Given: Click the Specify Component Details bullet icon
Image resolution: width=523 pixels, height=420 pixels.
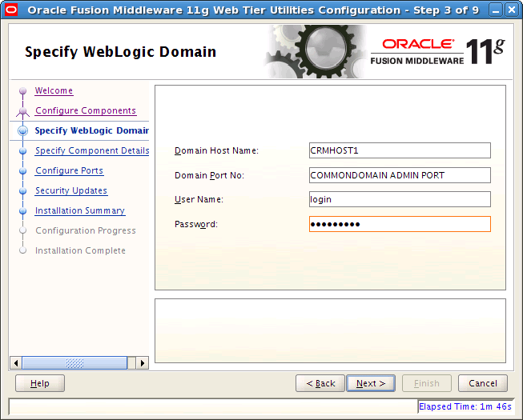Looking at the screenshot, I should [x=22, y=151].
